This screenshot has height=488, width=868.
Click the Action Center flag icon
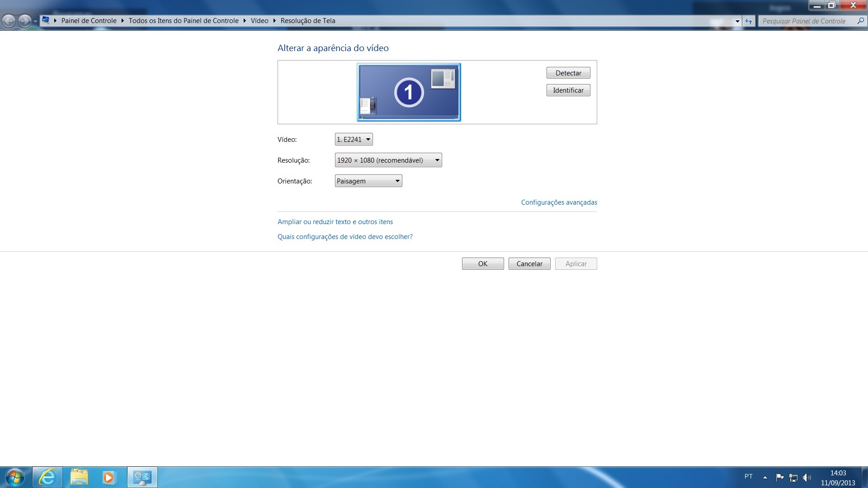click(780, 477)
